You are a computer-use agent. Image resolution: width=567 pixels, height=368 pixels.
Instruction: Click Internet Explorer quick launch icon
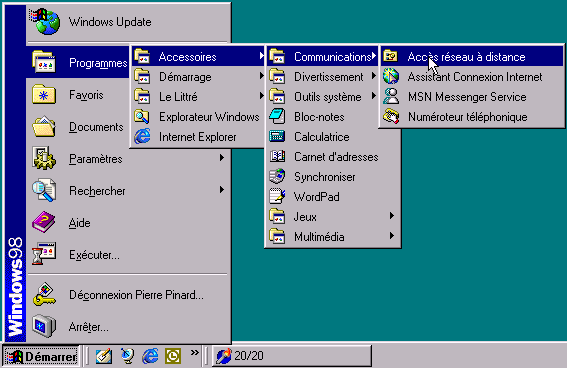click(150, 356)
